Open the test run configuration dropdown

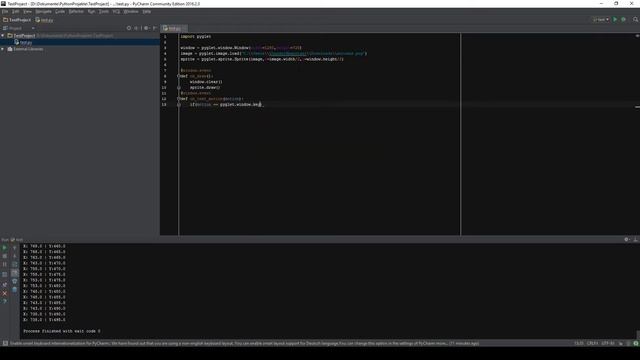click(x=601, y=19)
